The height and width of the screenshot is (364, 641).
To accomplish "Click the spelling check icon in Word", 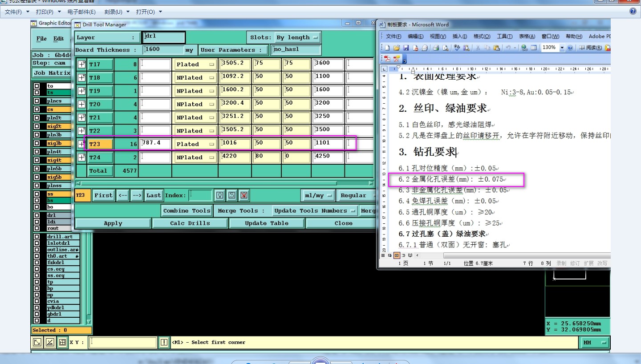I will 457,48.
